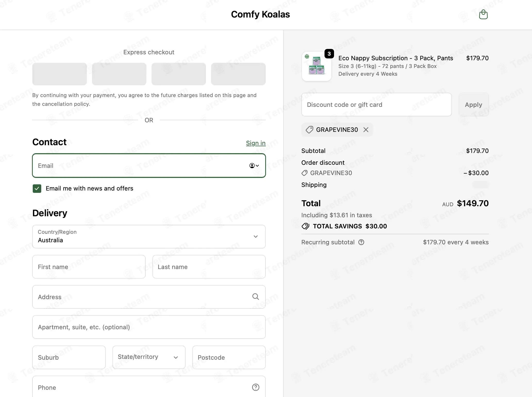Open the shopping bag cart icon

[483, 14]
